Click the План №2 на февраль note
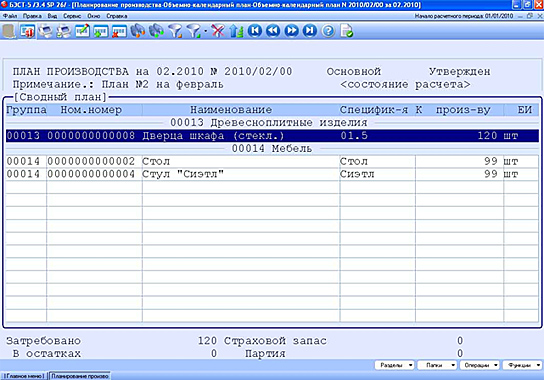 (162, 85)
